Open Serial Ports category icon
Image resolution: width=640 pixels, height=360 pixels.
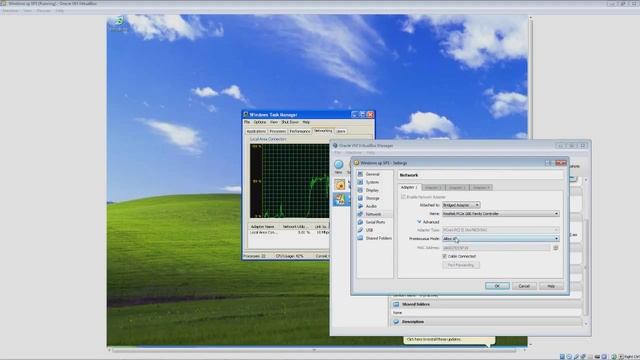(360, 222)
